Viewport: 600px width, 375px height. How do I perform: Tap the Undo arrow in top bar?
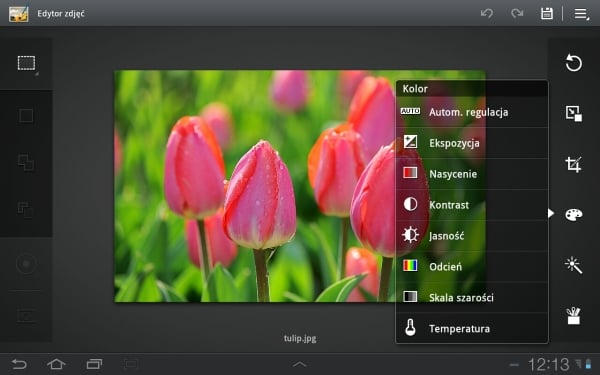pos(487,13)
